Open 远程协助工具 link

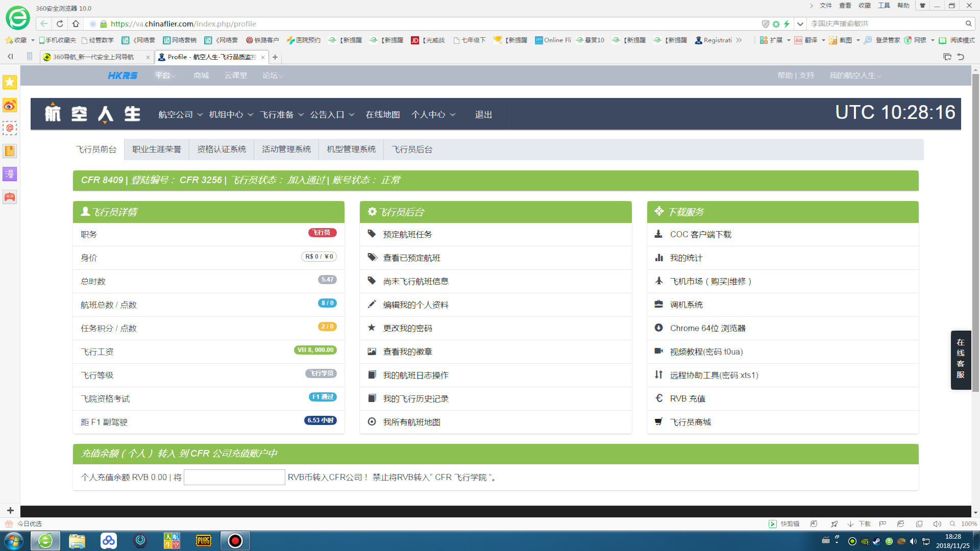pos(714,375)
